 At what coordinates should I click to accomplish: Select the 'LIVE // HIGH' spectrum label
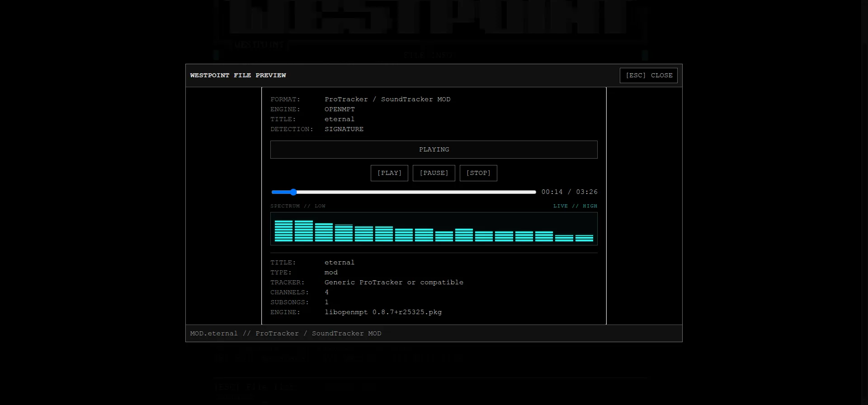(575, 206)
